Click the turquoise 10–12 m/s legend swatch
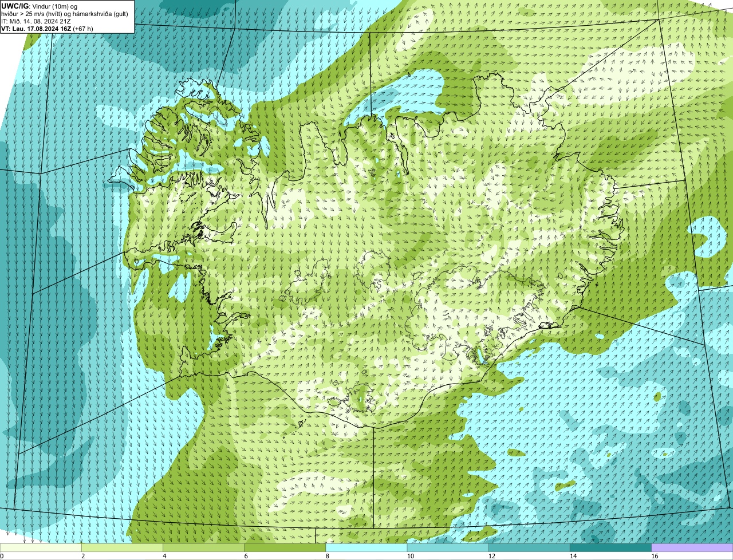This screenshot has width=733, height=560. coord(448,547)
